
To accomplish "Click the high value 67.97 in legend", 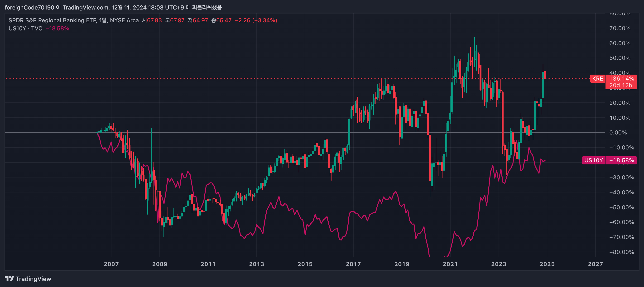I will [x=177, y=20].
